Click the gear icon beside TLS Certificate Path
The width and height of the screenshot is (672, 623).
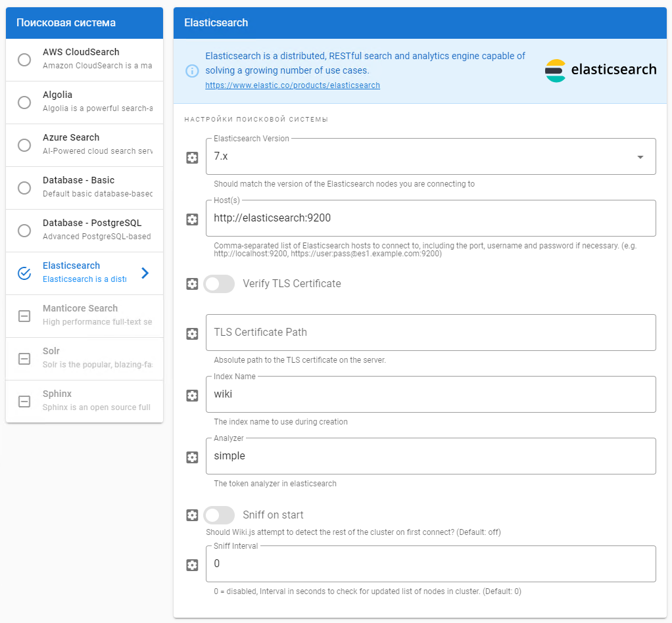coord(192,334)
